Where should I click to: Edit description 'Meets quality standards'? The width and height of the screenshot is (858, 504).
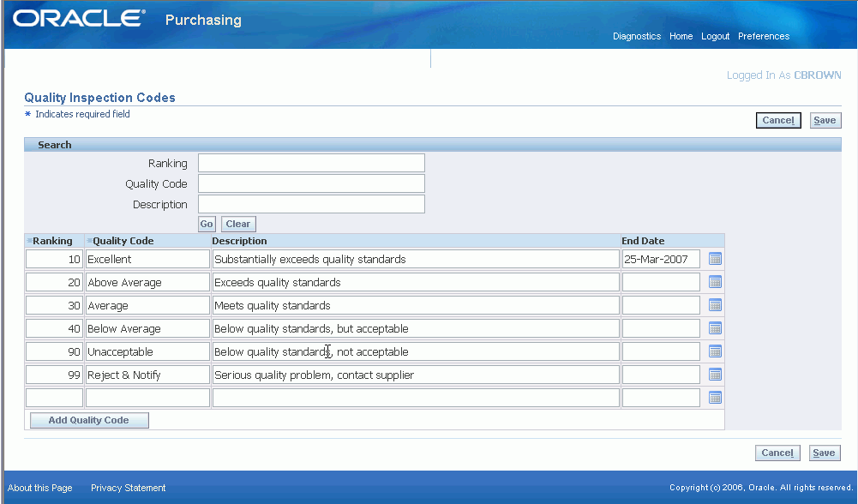pyautogui.click(x=416, y=305)
